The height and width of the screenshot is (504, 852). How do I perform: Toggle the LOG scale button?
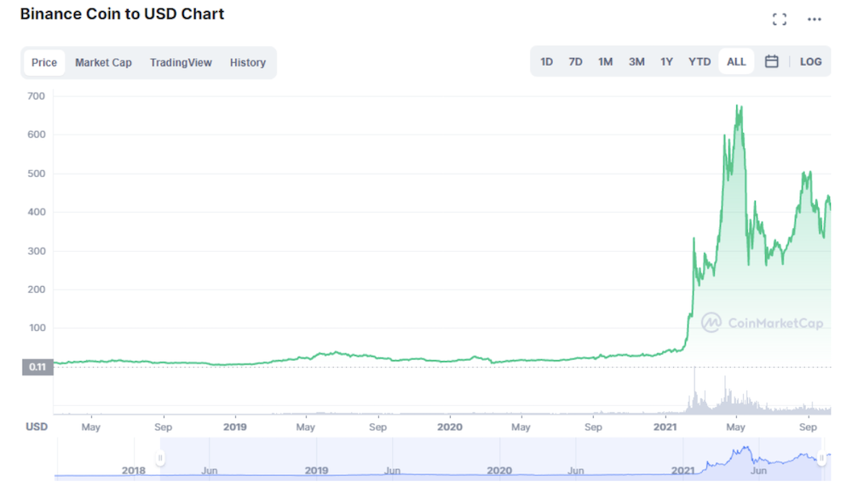811,62
